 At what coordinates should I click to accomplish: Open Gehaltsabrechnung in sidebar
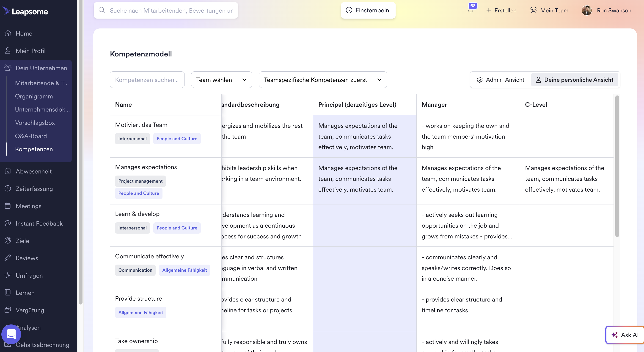pyautogui.click(x=42, y=344)
